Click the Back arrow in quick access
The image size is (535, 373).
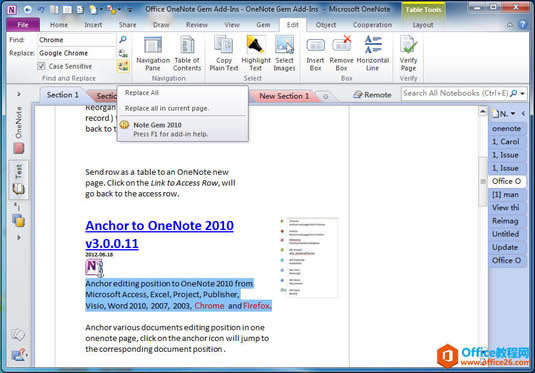28,10
